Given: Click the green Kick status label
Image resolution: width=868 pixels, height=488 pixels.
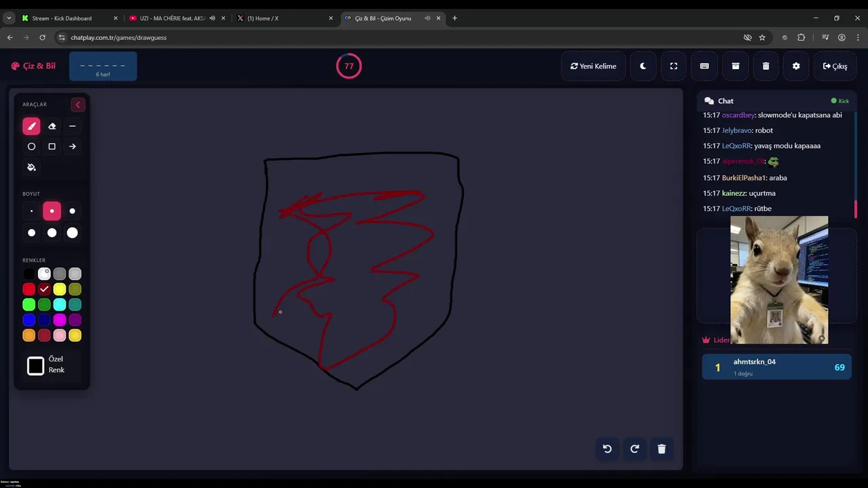Looking at the screenshot, I should pyautogui.click(x=840, y=101).
